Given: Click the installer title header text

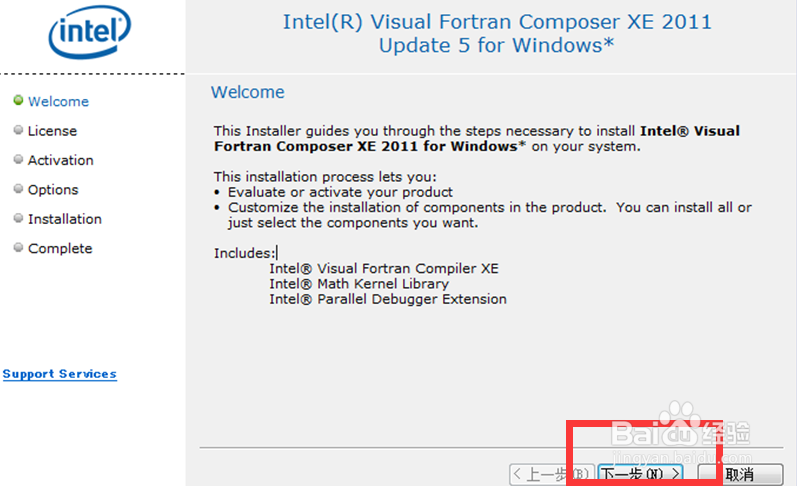Looking at the screenshot, I should pyautogui.click(x=497, y=34).
